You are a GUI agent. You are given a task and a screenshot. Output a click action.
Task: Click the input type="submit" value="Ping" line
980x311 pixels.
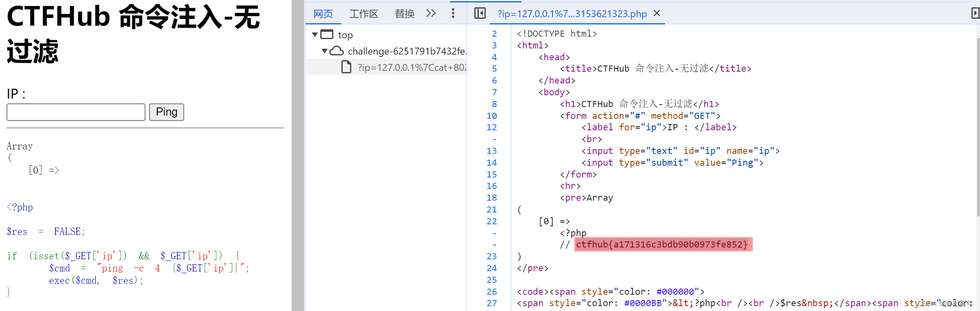pos(672,162)
